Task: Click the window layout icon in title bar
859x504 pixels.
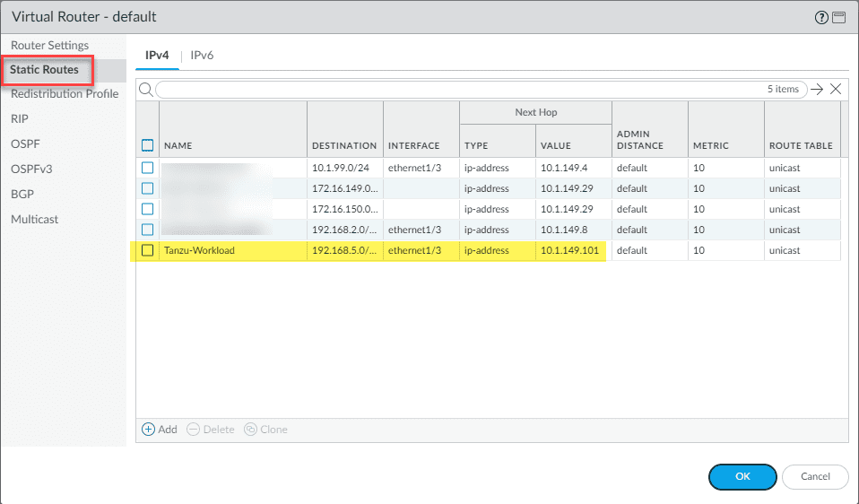Action: pos(839,18)
